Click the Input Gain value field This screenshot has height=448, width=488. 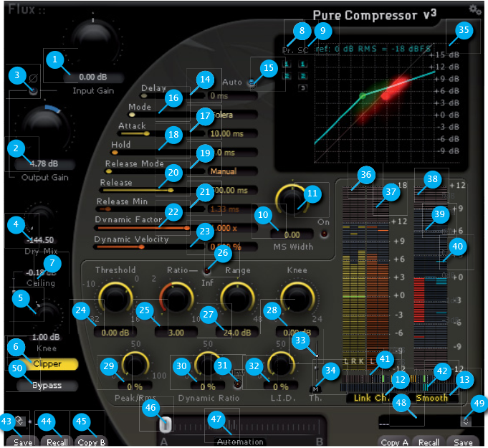click(x=92, y=77)
